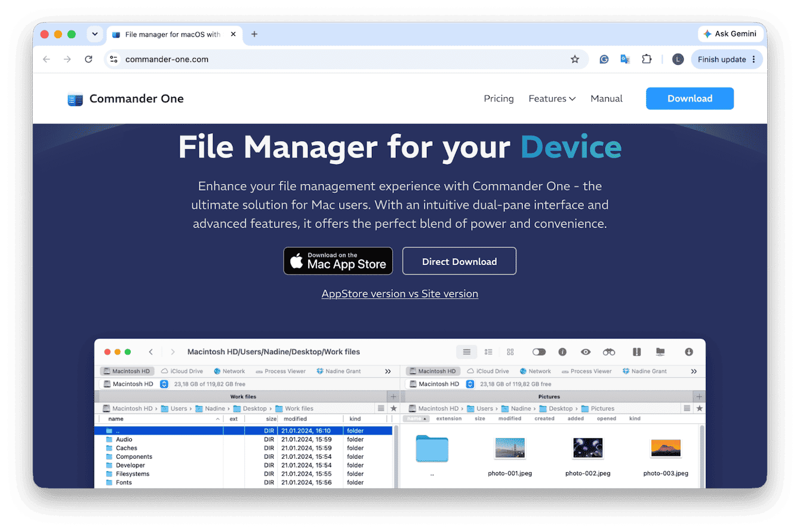The width and height of the screenshot is (800, 532).
Task: Click the left pane favorites star icon
Action: tap(393, 408)
